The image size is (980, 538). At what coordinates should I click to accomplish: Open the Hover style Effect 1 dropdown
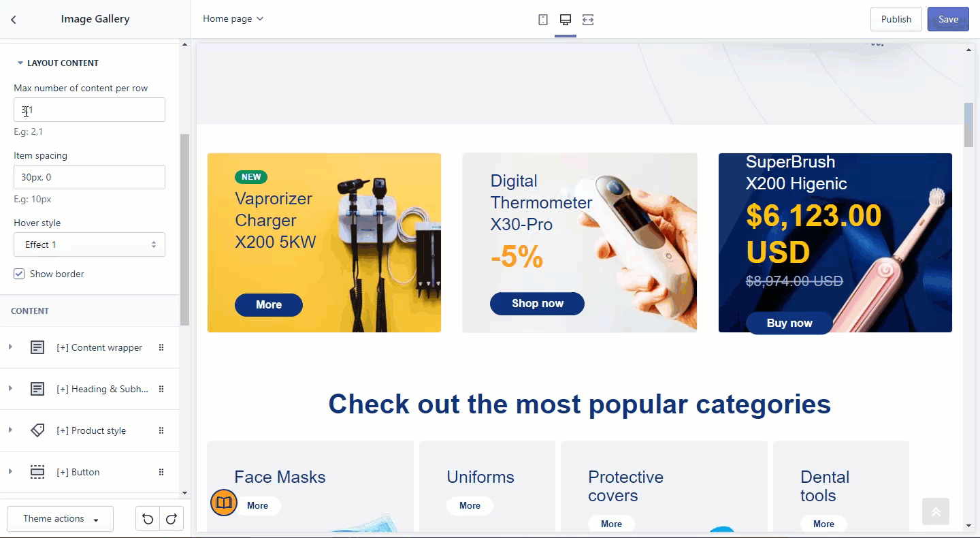click(89, 244)
